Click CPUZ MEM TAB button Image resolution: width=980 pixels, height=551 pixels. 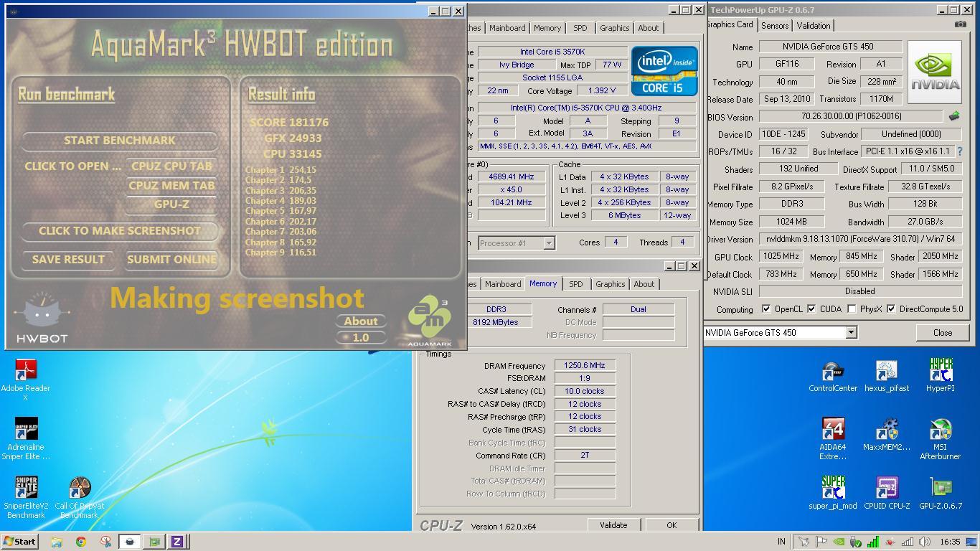[x=171, y=185]
